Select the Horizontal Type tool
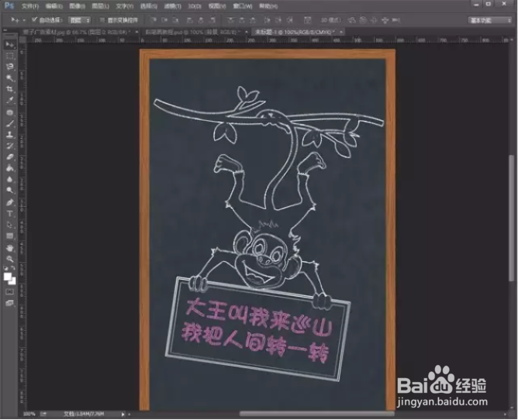This screenshot has height=420, width=518. click(x=9, y=214)
